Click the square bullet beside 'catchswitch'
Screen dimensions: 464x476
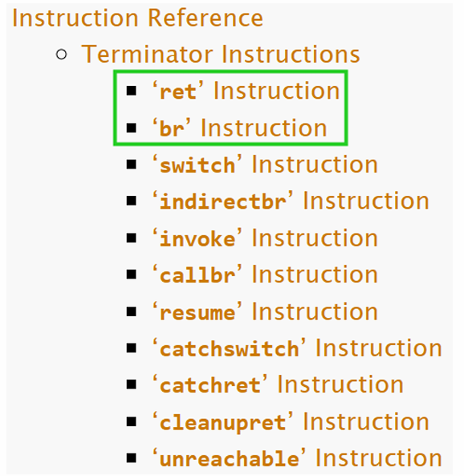click(131, 348)
